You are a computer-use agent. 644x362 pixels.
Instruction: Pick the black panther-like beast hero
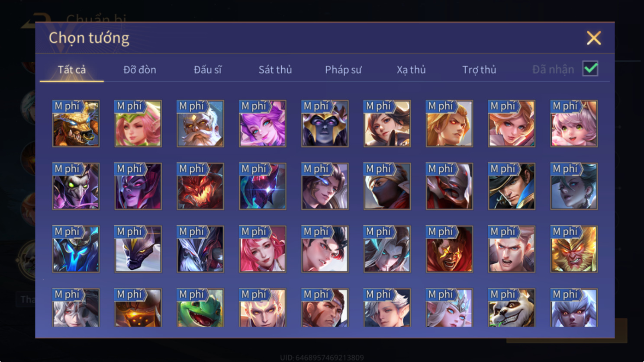pyautogui.click(x=138, y=249)
